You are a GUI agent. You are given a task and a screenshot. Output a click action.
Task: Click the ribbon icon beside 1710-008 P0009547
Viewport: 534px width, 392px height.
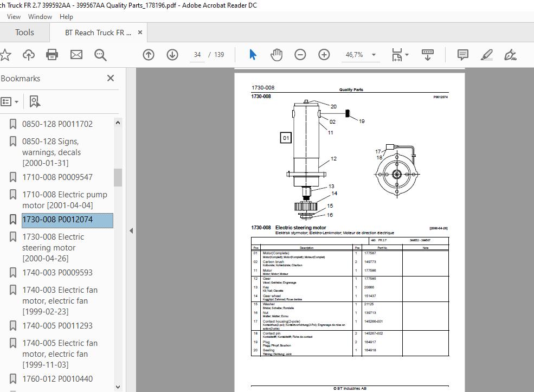[13, 177]
